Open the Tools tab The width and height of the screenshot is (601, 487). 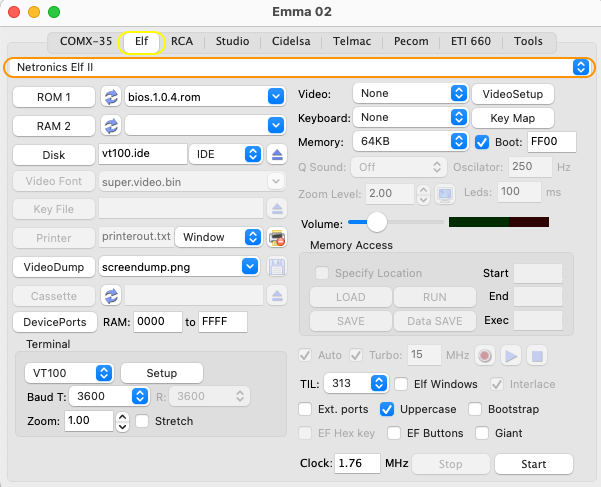[528, 42]
